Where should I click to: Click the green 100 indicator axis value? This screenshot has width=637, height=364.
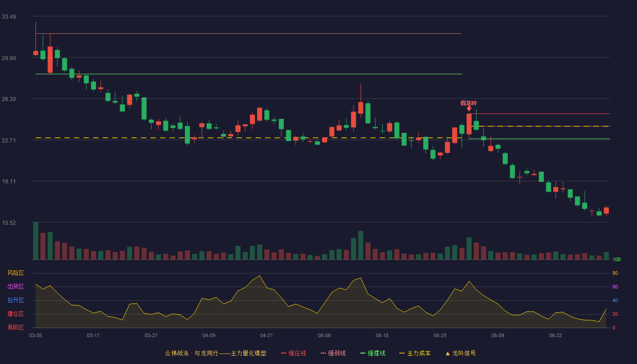617,259
